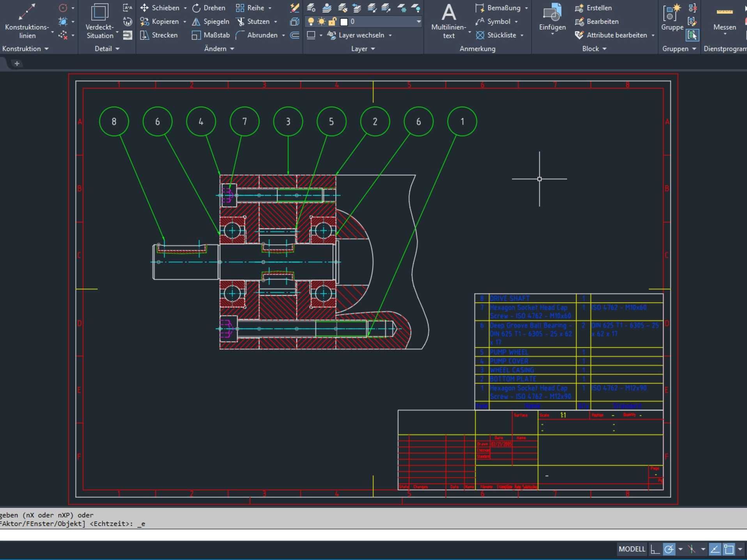Select the Strecken stretch tool

tap(159, 35)
